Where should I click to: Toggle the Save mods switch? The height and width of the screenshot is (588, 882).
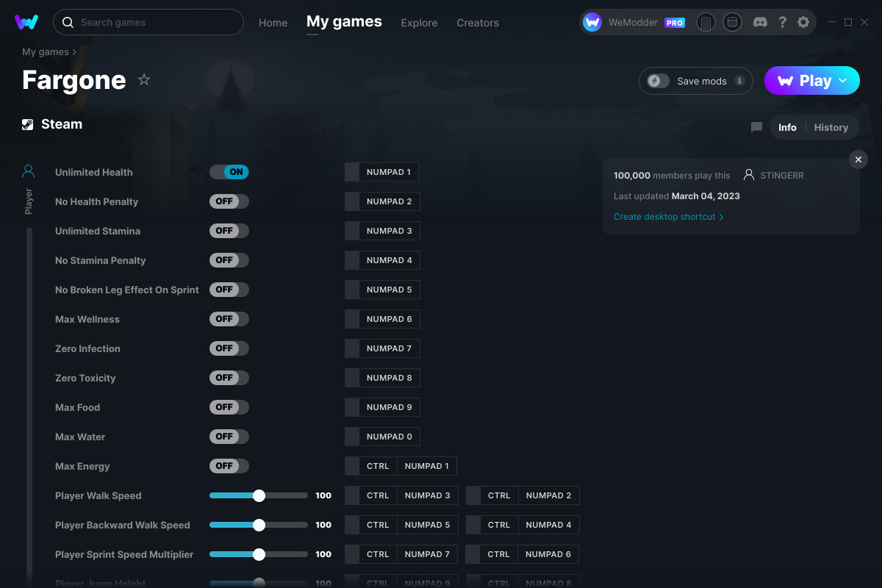(659, 81)
